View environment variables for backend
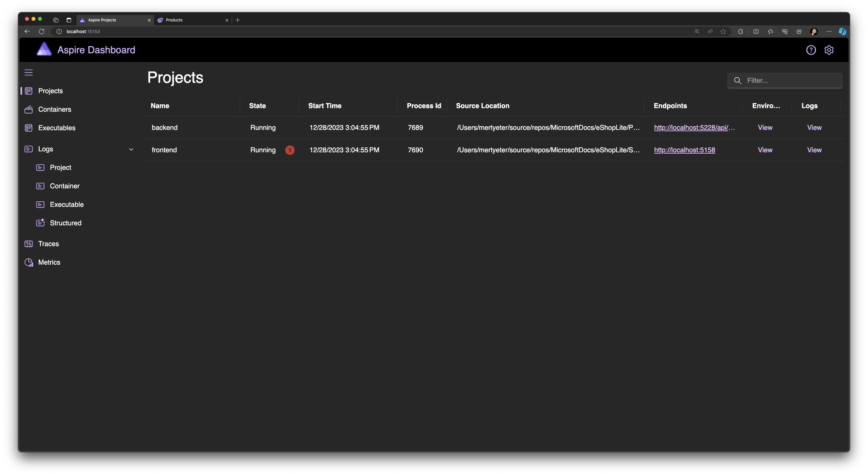The height and width of the screenshot is (476, 868). click(765, 128)
